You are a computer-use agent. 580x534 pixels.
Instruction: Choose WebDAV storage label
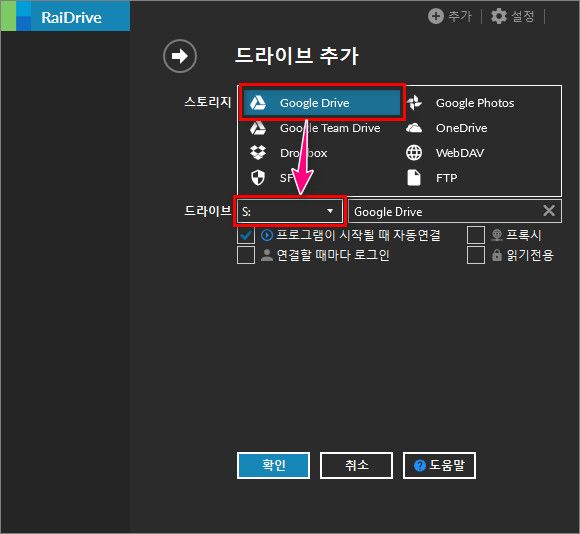(x=460, y=153)
